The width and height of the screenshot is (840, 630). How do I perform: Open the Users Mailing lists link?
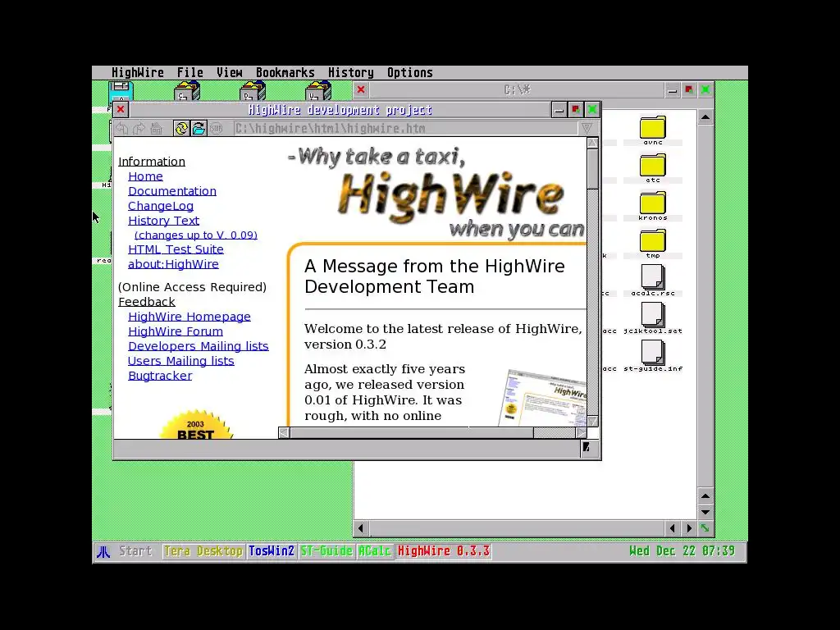pyautogui.click(x=180, y=361)
